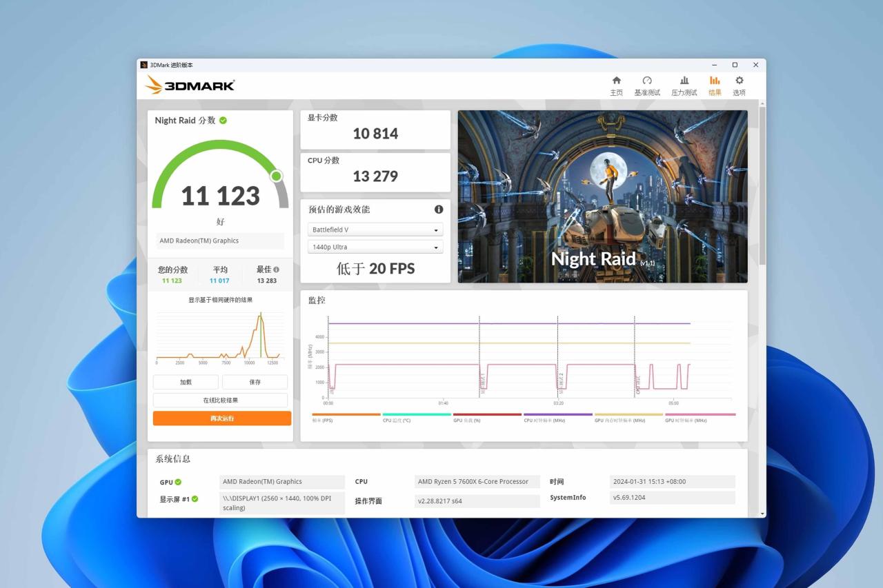Open the 1440p Ultra resolution dropdown

click(x=375, y=247)
